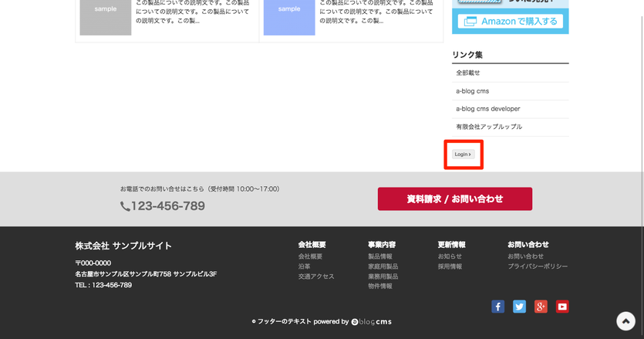644x339 pixels.
Task: Open the footer プライバシーポリシー link
Action: point(538,266)
